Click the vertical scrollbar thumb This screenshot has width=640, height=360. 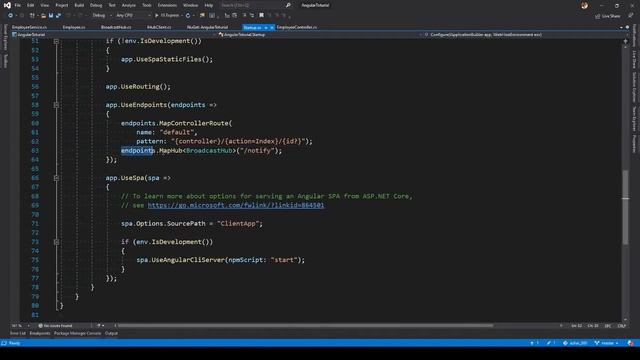tap(625, 207)
